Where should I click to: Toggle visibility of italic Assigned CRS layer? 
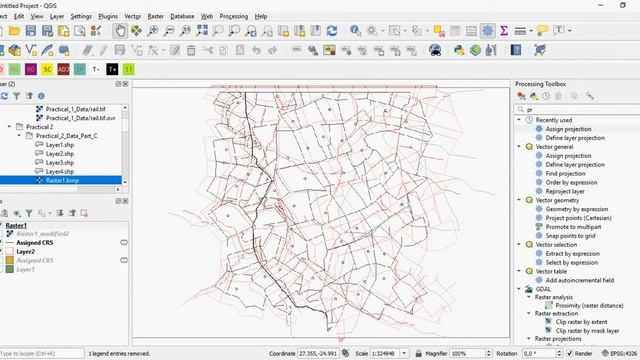2,260
